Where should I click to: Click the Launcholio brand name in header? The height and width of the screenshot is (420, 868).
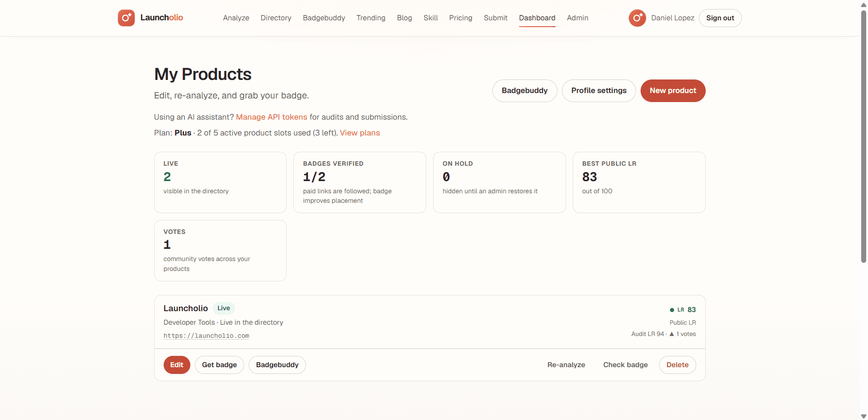(x=161, y=18)
